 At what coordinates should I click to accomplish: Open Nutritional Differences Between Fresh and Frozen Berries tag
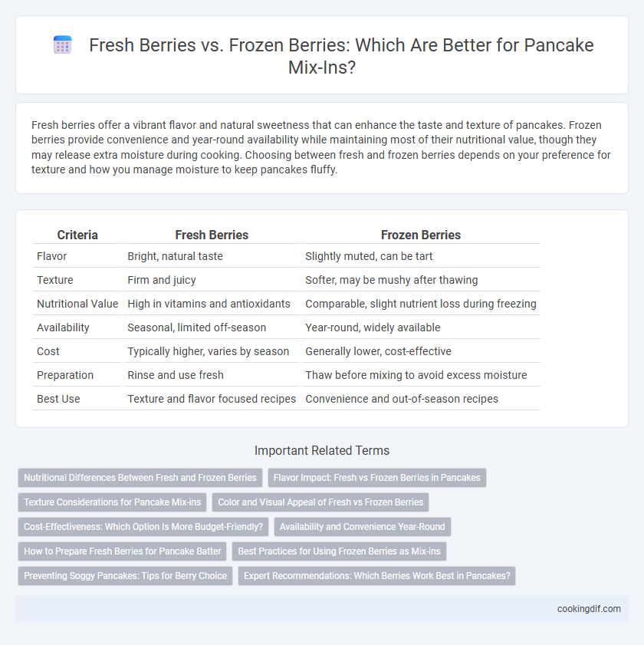[140, 478]
